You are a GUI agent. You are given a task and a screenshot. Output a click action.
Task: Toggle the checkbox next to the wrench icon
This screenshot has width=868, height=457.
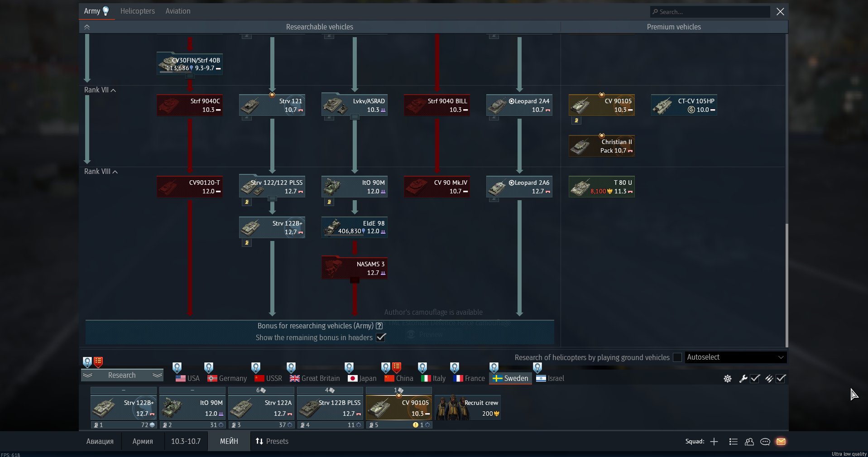pos(755,379)
